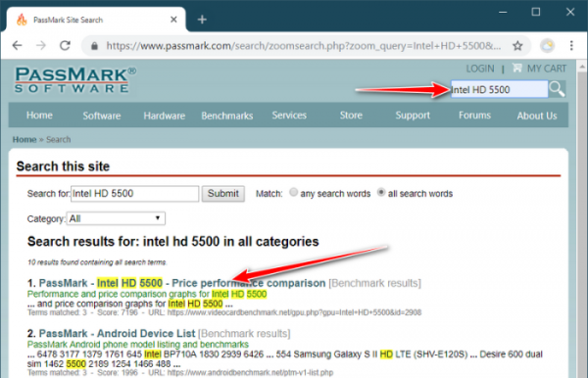
Task: Click the LOGIN link
Action: click(x=480, y=69)
